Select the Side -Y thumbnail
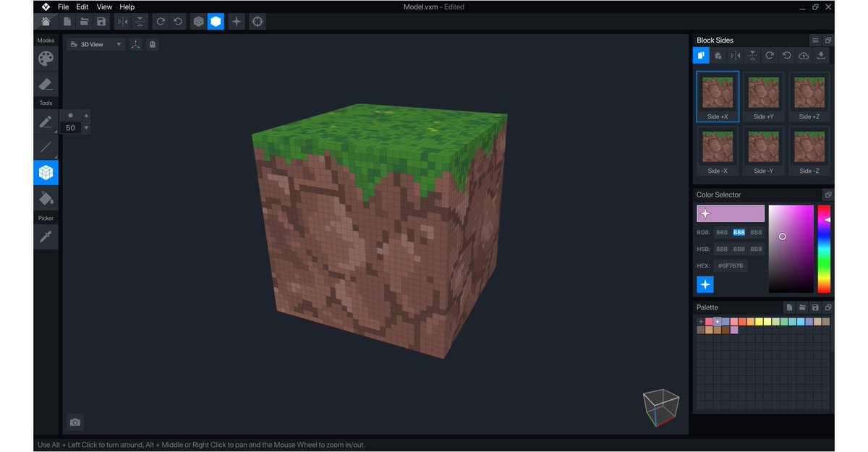 [764, 151]
